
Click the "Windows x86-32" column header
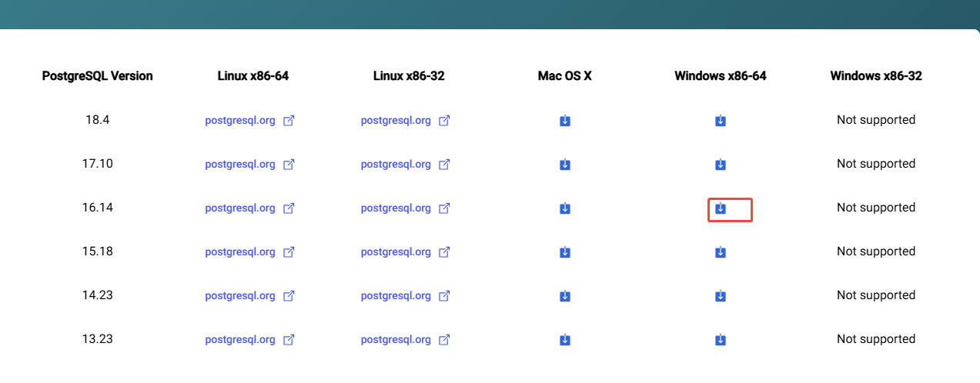(x=876, y=76)
